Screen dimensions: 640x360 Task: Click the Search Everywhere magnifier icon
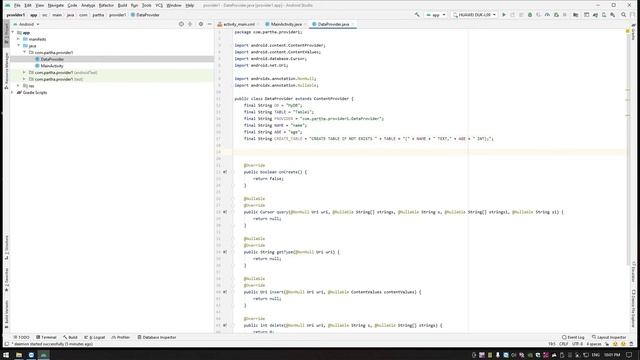[623, 15]
